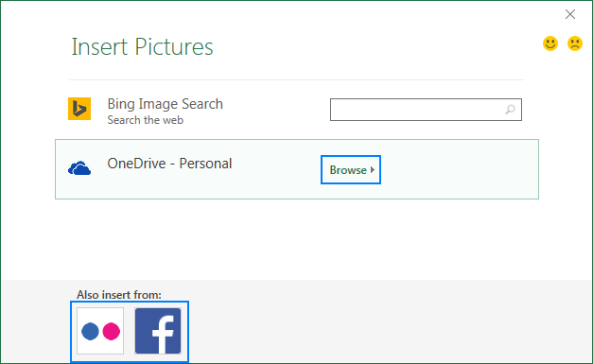The width and height of the screenshot is (593, 364).
Task: Browse OneDrive - Personal
Action: point(351,170)
